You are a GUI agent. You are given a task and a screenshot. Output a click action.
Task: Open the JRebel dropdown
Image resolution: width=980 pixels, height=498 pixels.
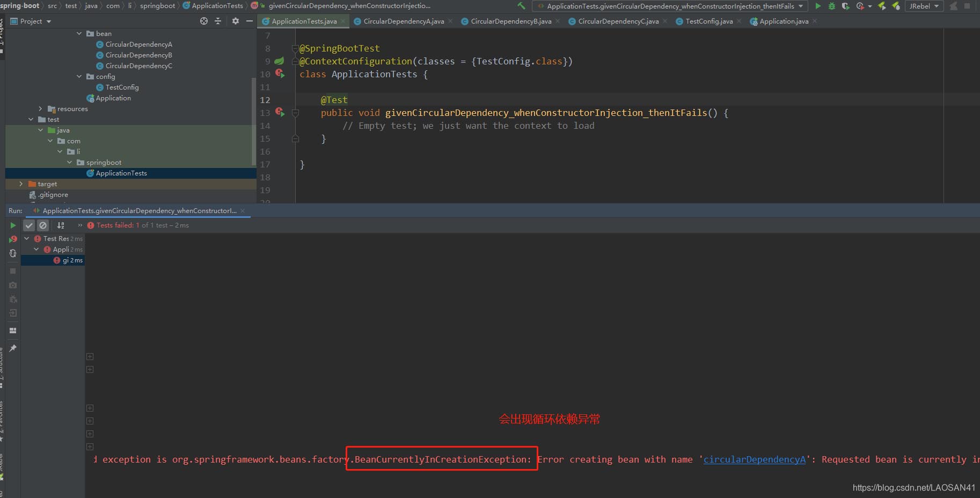point(924,6)
